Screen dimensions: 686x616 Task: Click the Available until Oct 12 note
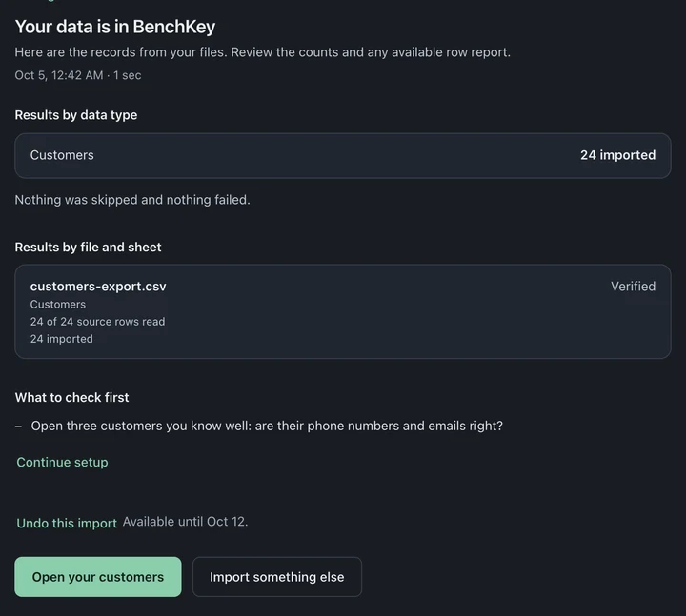click(185, 522)
